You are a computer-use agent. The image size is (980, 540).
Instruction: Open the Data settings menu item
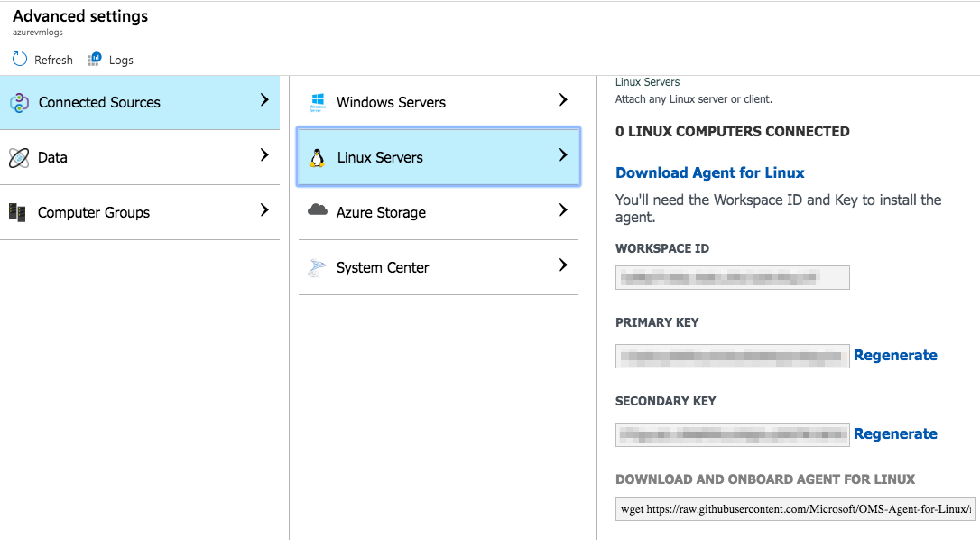click(x=140, y=158)
